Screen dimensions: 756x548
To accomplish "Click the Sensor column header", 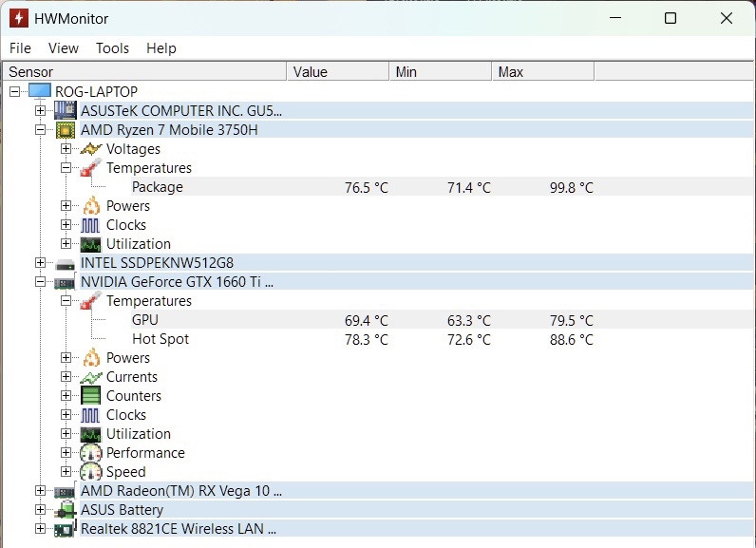I will coord(144,72).
